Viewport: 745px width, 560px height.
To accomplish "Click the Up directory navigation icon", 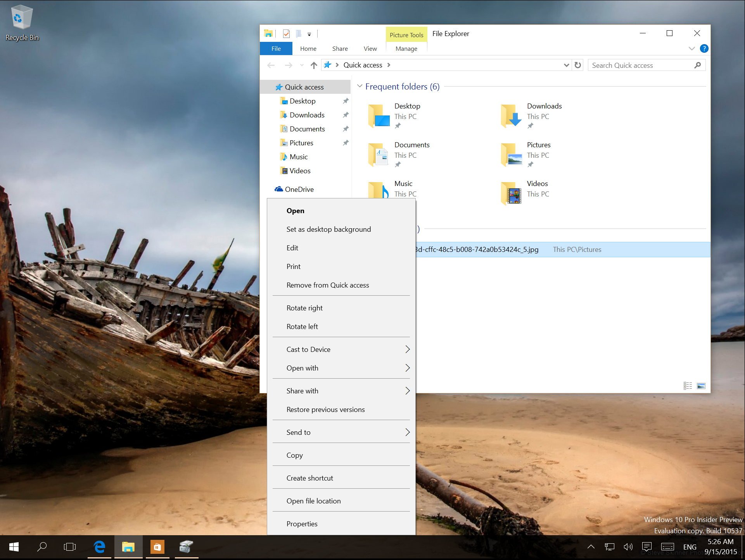I will coord(313,65).
